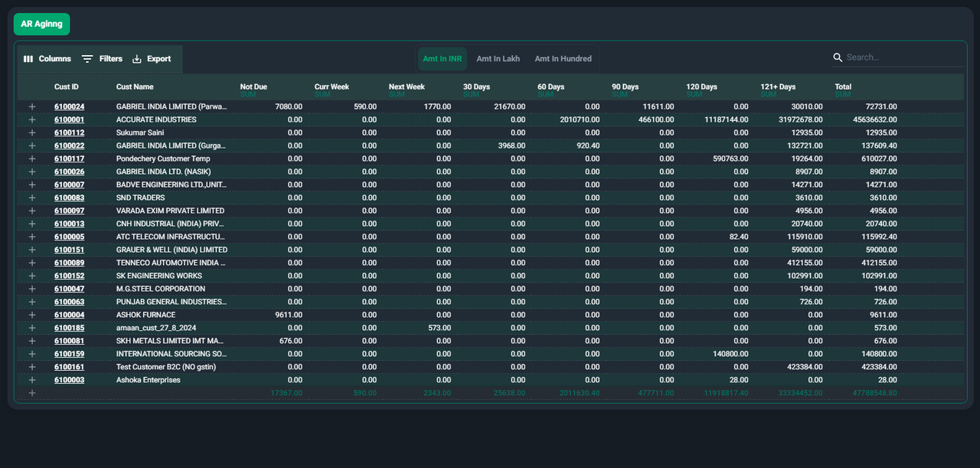Sort by Not Due column header
This screenshot has height=468, width=980.
point(253,87)
